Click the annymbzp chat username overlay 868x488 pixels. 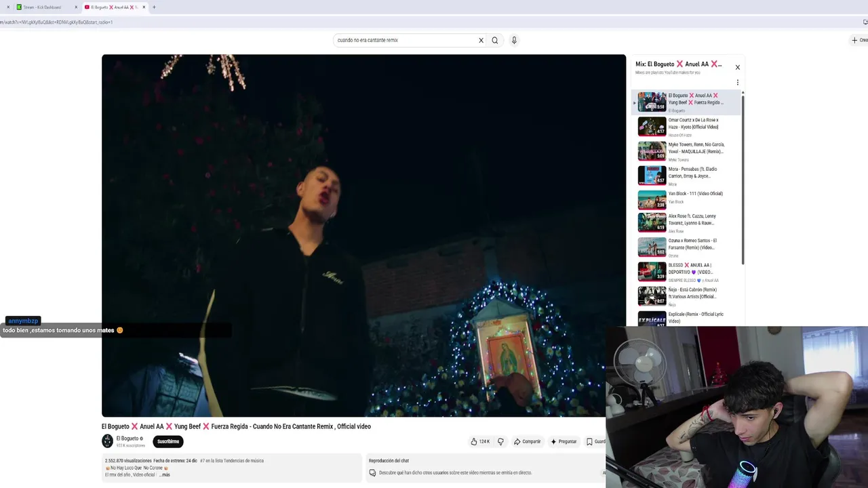click(23, 321)
